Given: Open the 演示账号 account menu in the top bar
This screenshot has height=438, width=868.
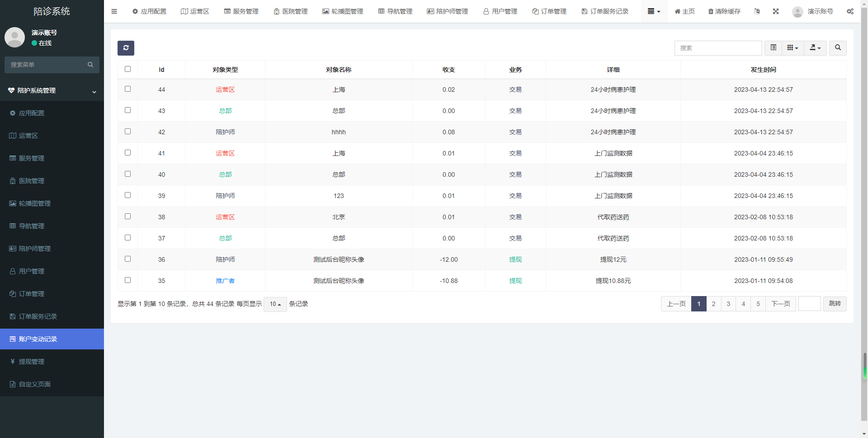Looking at the screenshot, I should click(812, 11).
